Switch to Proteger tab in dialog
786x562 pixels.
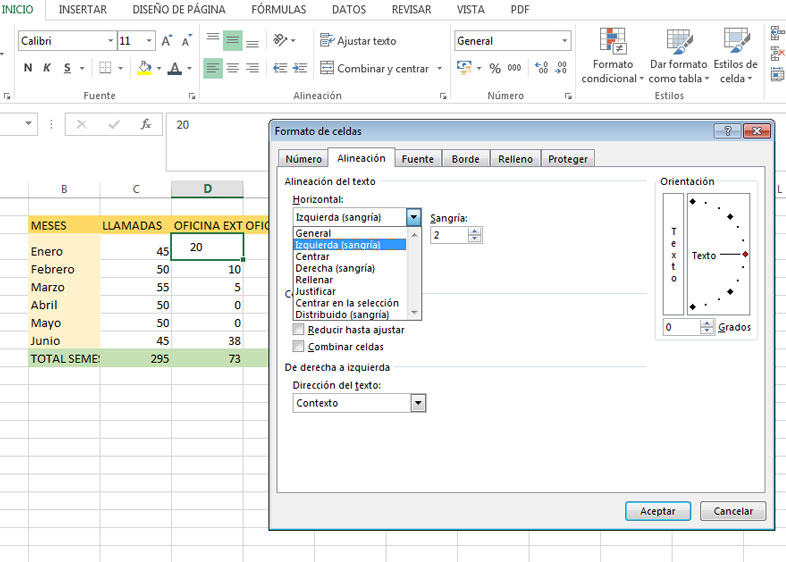pos(567,159)
